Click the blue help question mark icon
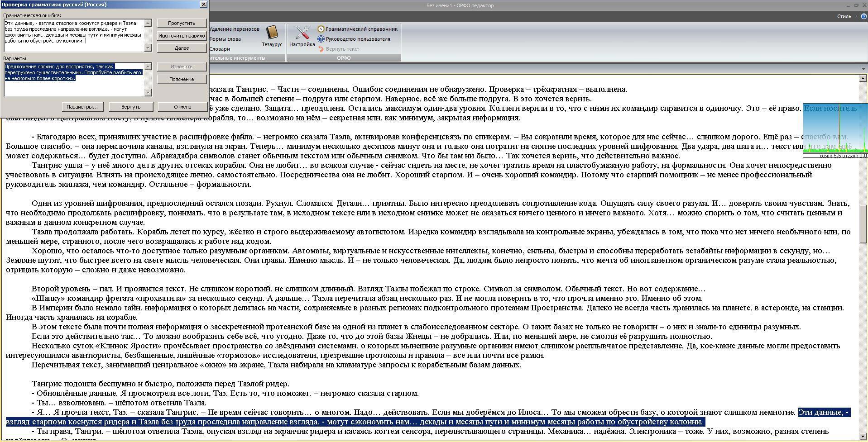This screenshot has height=442, width=868. click(863, 16)
